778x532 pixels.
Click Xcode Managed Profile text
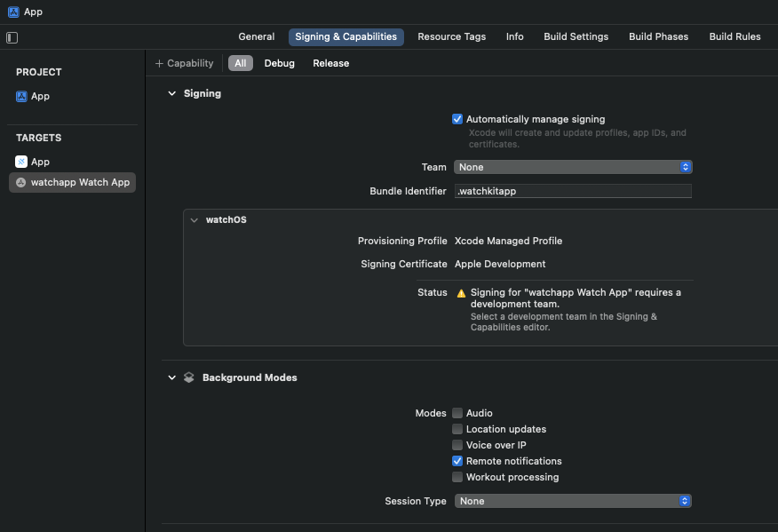point(508,241)
